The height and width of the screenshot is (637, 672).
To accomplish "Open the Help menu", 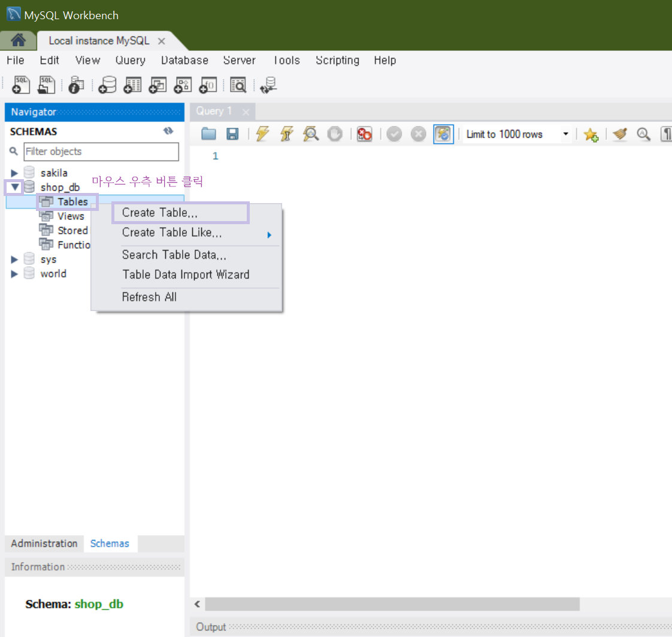I will (385, 60).
